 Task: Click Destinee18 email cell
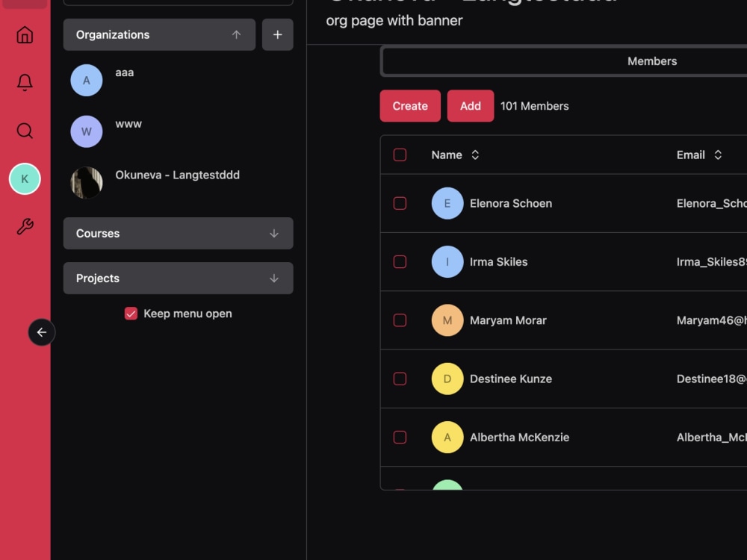click(x=712, y=379)
